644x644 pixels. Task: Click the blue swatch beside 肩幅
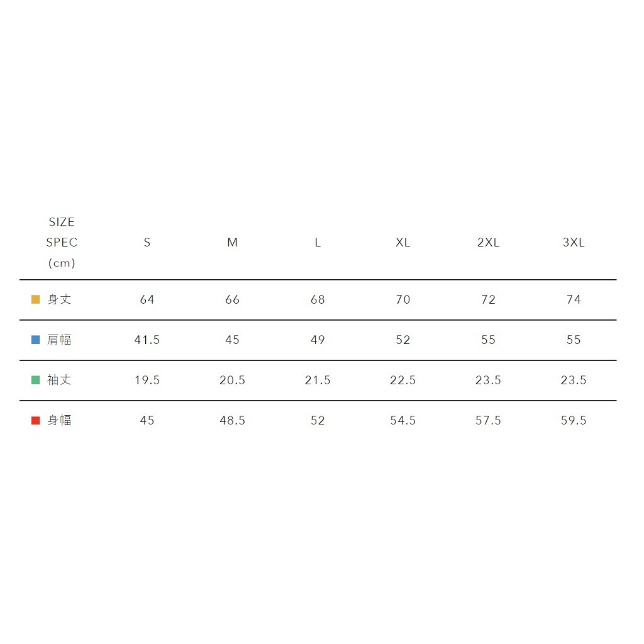pyautogui.click(x=36, y=340)
